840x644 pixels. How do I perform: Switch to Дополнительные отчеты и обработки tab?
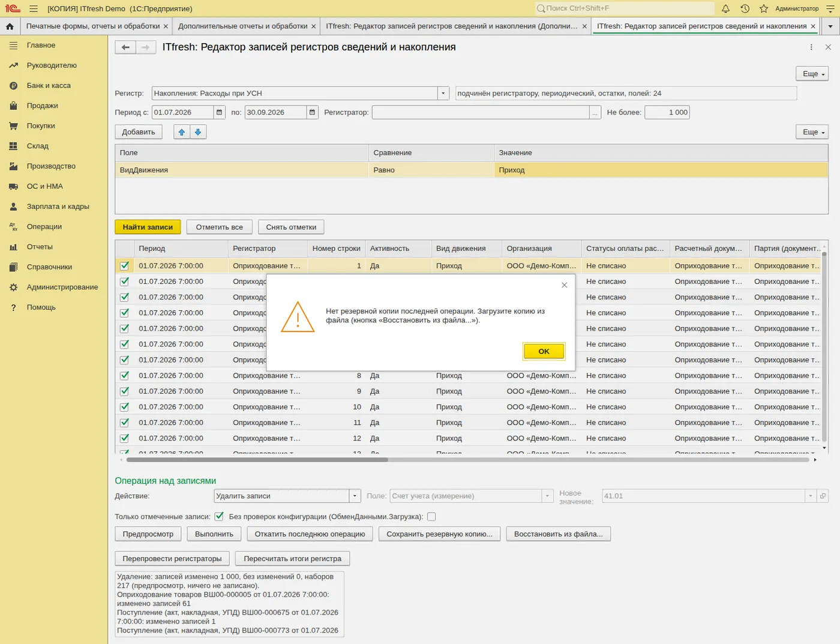coord(243,26)
